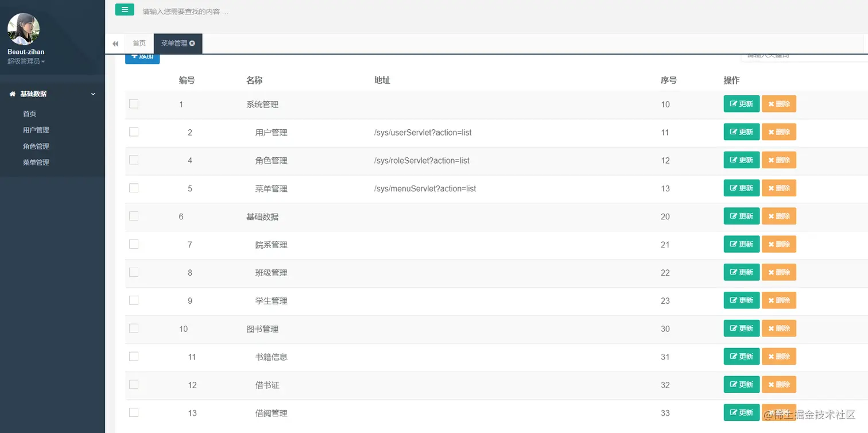Select the 菜单管理 tab label

(174, 43)
